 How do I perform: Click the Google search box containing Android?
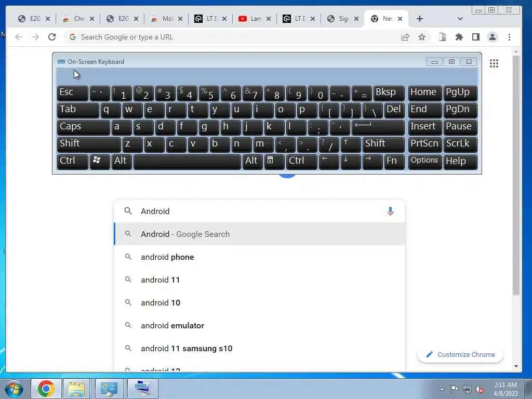pos(260,211)
